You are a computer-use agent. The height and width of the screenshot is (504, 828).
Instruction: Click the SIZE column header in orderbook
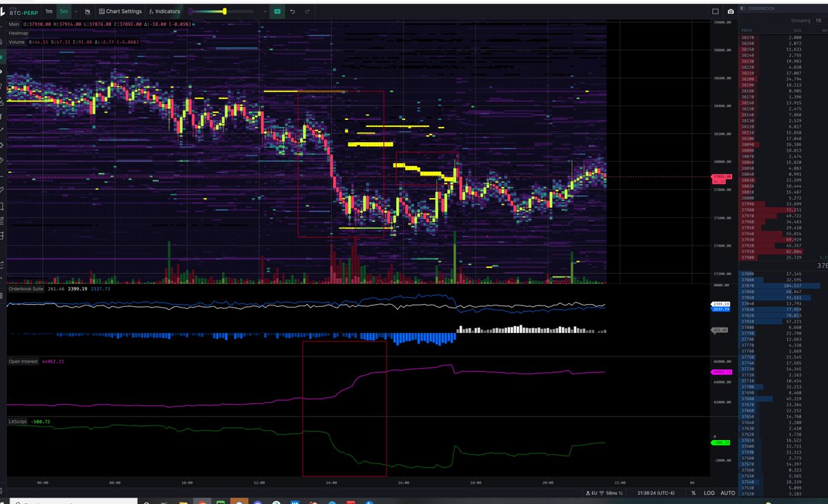pyautogui.click(x=797, y=30)
